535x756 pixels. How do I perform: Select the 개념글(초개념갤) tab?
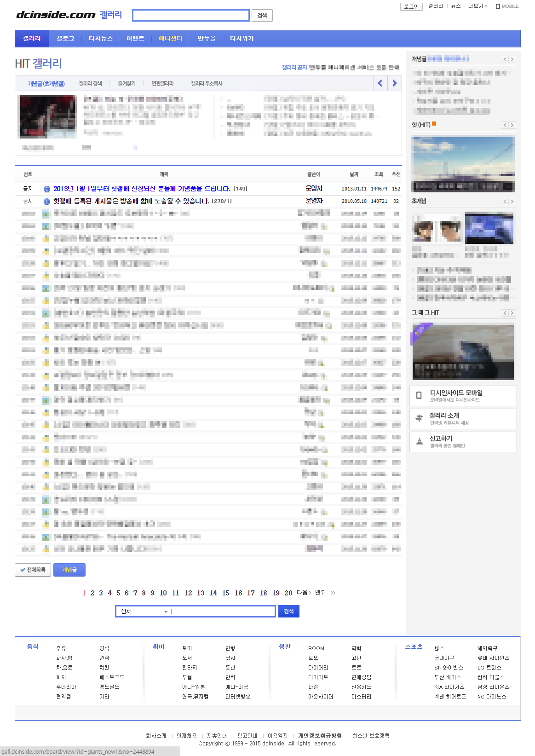(x=46, y=84)
